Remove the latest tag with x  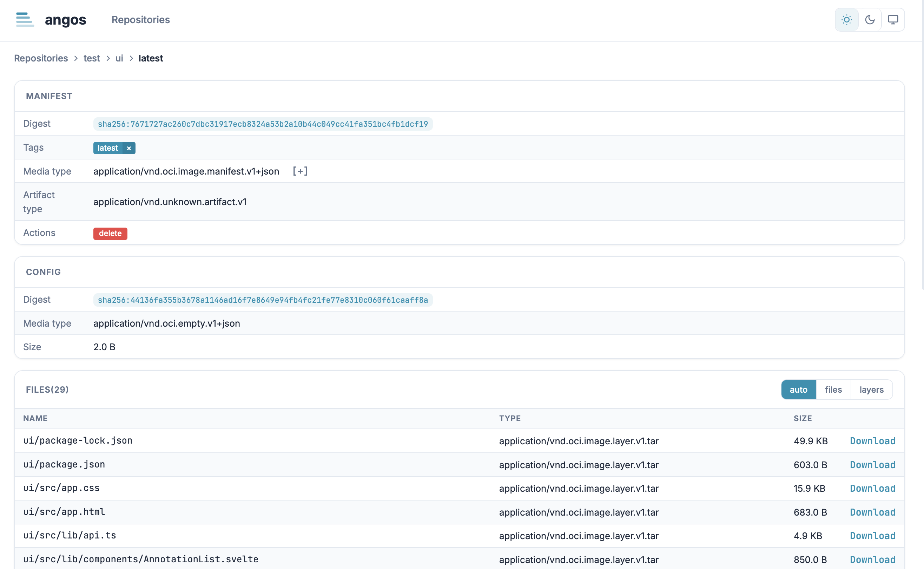[x=129, y=148]
